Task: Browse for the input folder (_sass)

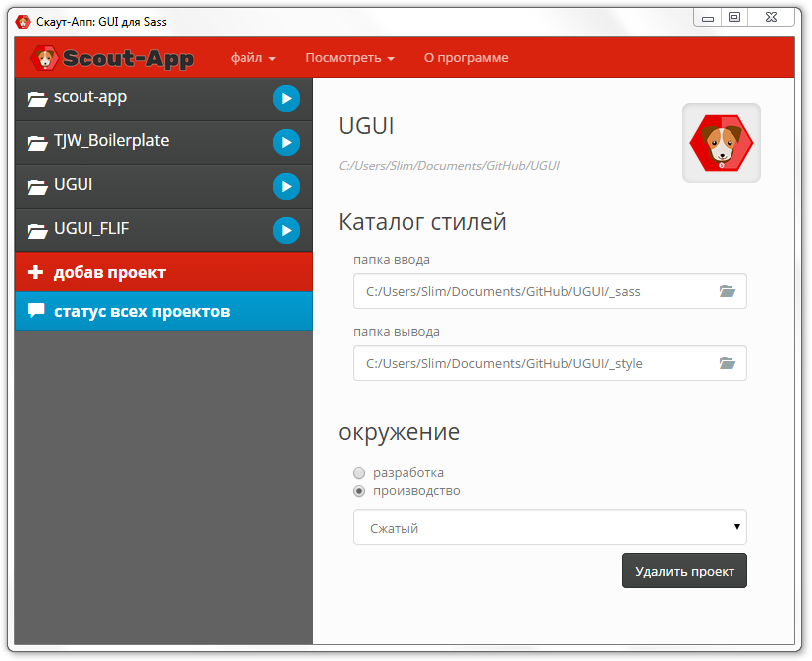Action: click(x=728, y=291)
